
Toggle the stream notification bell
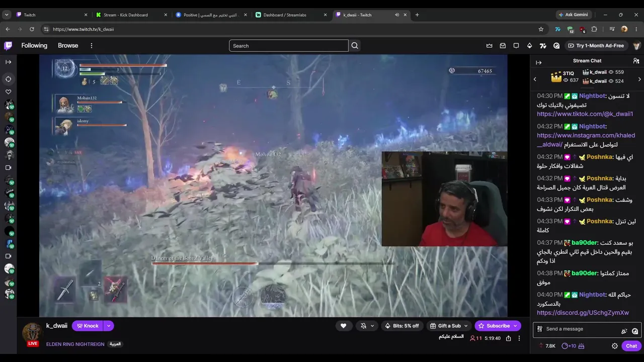click(364, 326)
